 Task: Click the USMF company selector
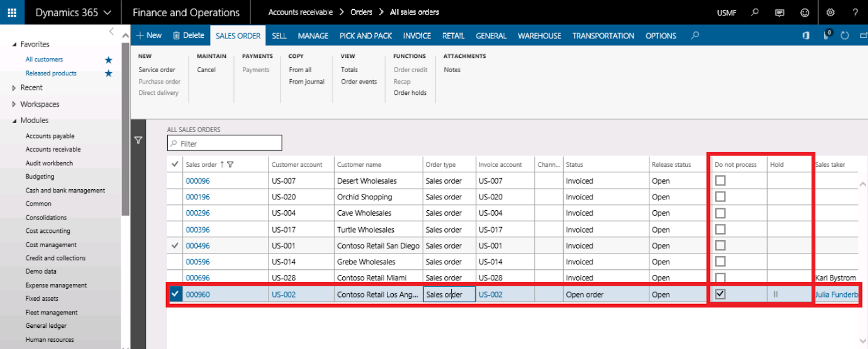pyautogui.click(x=726, y=12)
